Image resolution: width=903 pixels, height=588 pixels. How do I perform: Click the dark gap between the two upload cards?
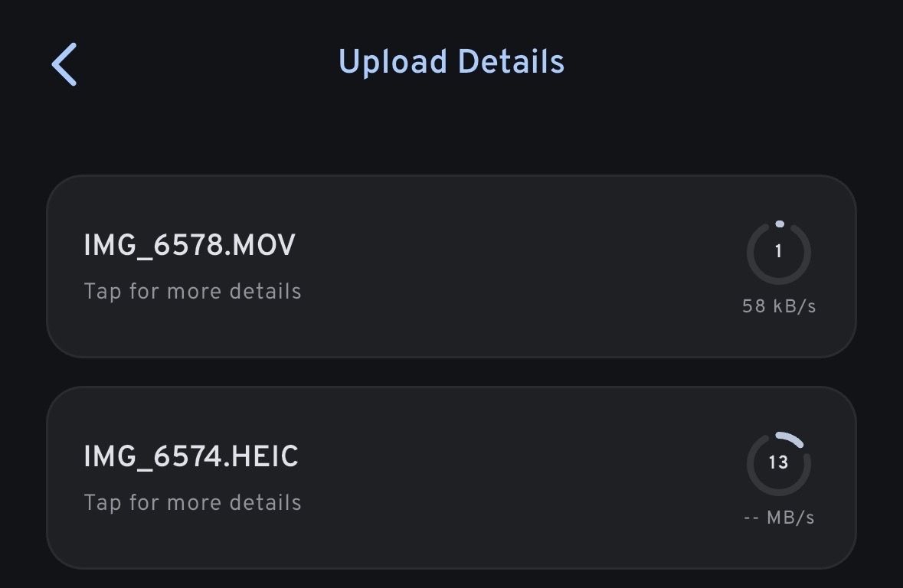(450, 372)
